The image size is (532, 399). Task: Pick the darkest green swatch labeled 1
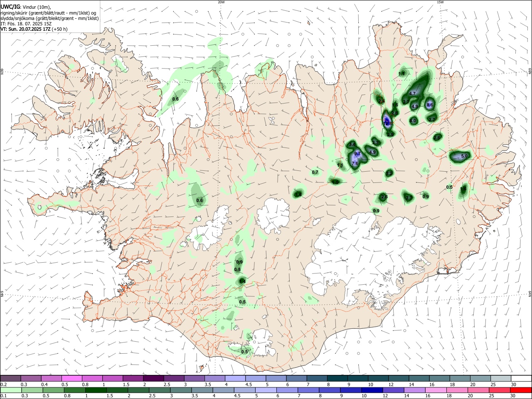96,390
